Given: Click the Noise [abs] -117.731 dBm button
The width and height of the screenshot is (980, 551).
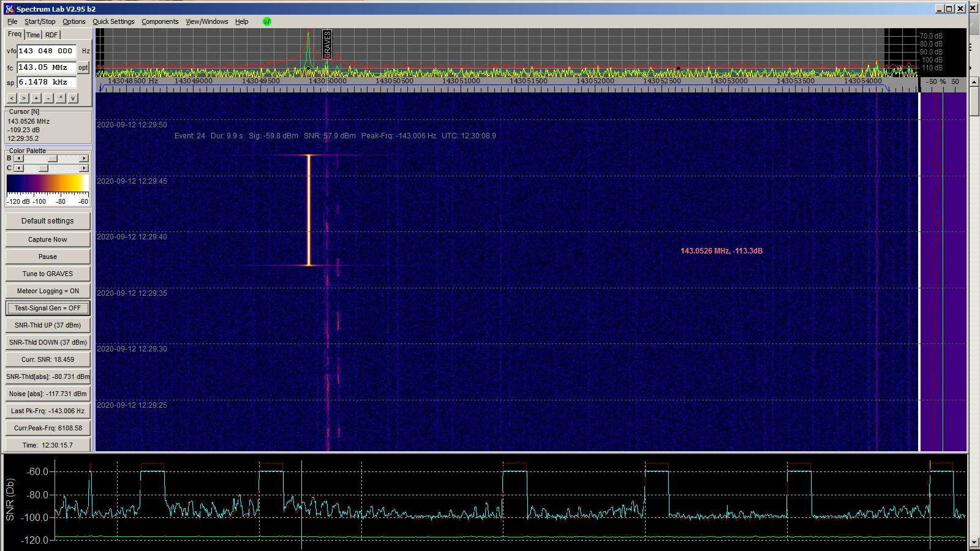Looking at the screenshot, I should (48, 394).
